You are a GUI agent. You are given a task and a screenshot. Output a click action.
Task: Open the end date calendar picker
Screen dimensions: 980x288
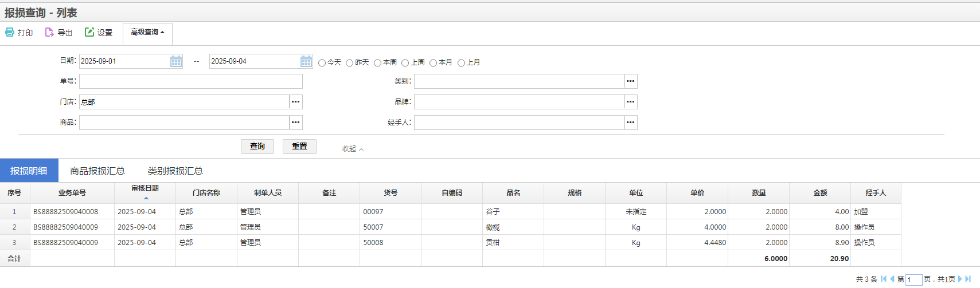[306, 61]
